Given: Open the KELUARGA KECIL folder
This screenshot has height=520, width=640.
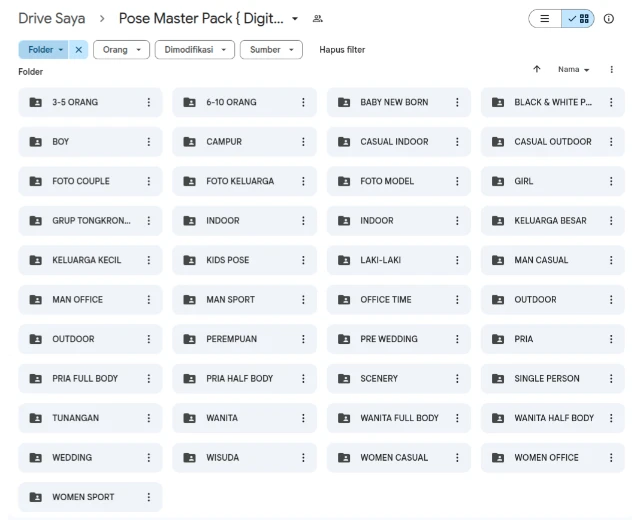Looking at the screenshot, I should pyautogui.click(x=90, y=260).
